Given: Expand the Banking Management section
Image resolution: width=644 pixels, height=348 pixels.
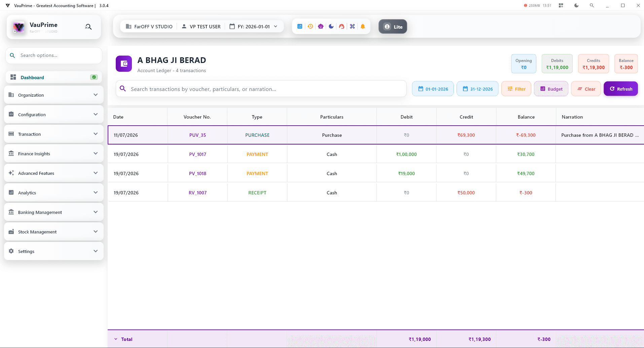Looking at the screenshot, I should (54, 212).
